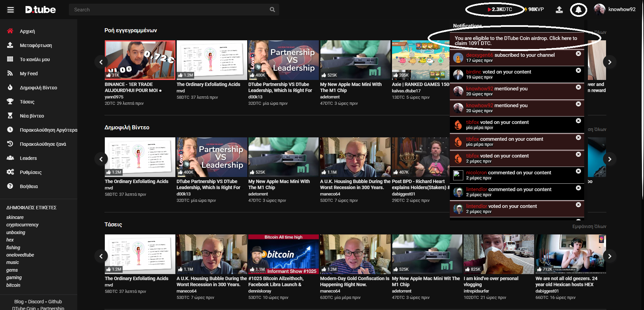Dismiss the nicolcron commented notification

[x=578, y=171]
